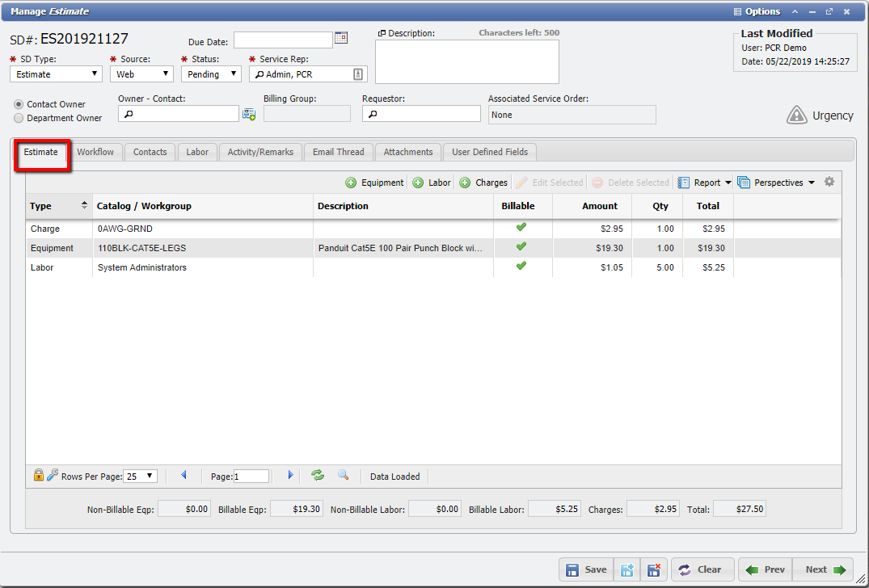Screen dimensions: 869x588
Task: Click the Save and New icon button
Action: (626, 569)
